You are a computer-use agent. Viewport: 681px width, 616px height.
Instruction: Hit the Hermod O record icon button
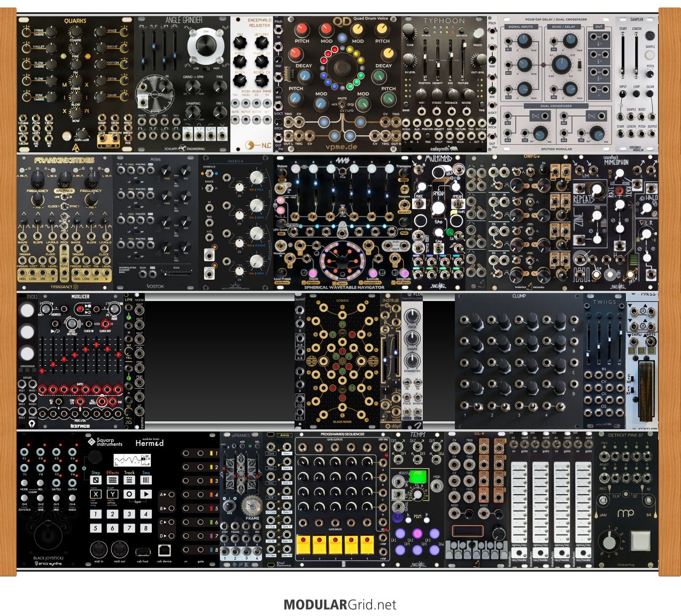click(x=129, y=495)
